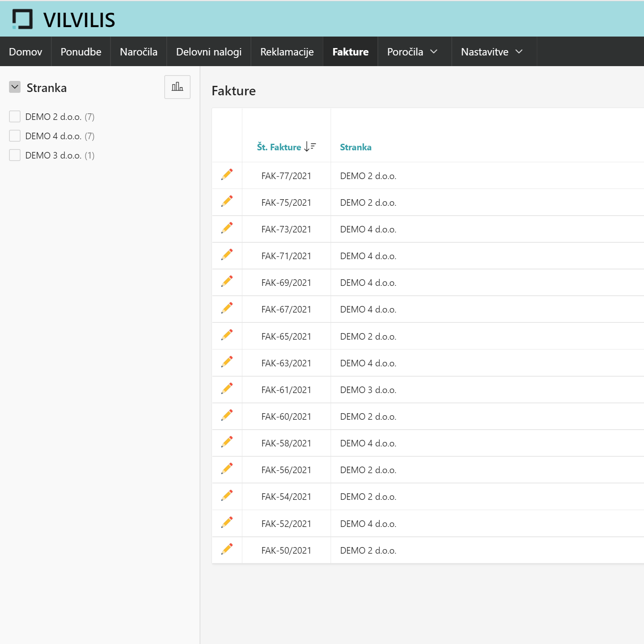Open the Reklamacije menu item

[287, 52]
